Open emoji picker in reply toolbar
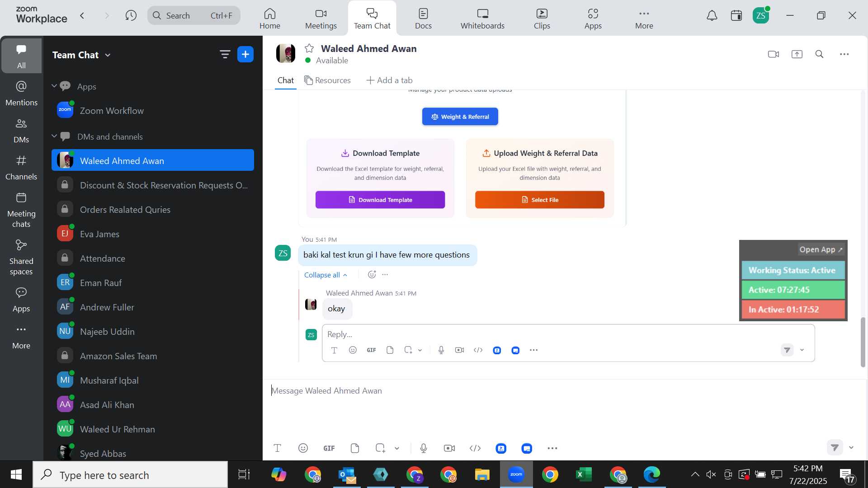Screen dimensions: 868x488 pos(353,350)
